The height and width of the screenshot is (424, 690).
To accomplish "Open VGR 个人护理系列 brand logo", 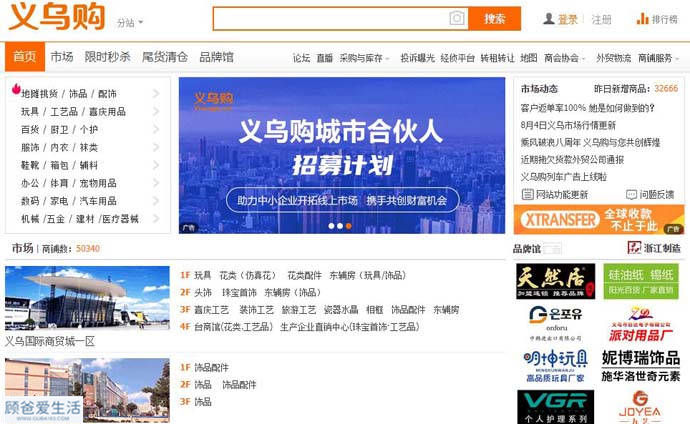I will click(555, 407).
